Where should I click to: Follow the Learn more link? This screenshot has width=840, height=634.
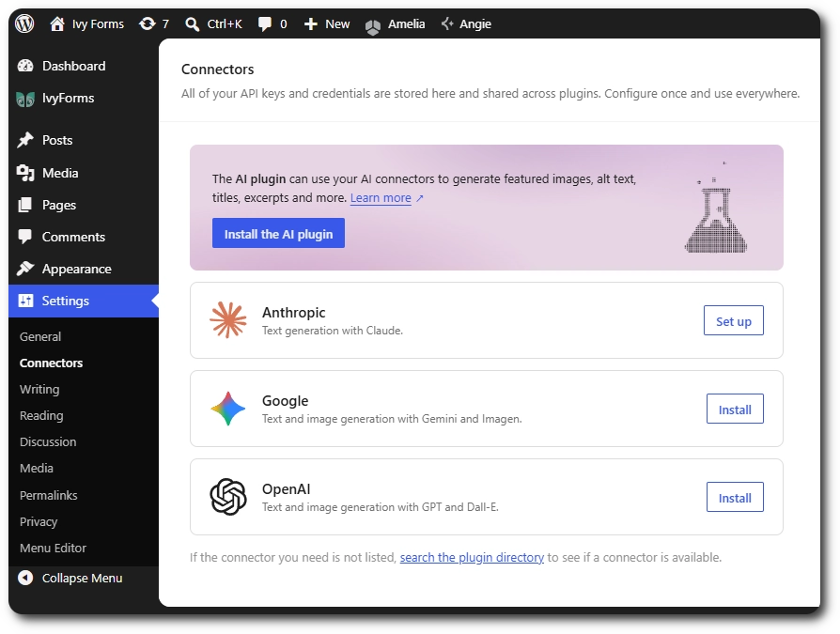pyautogui.click(x=381, y=197)
